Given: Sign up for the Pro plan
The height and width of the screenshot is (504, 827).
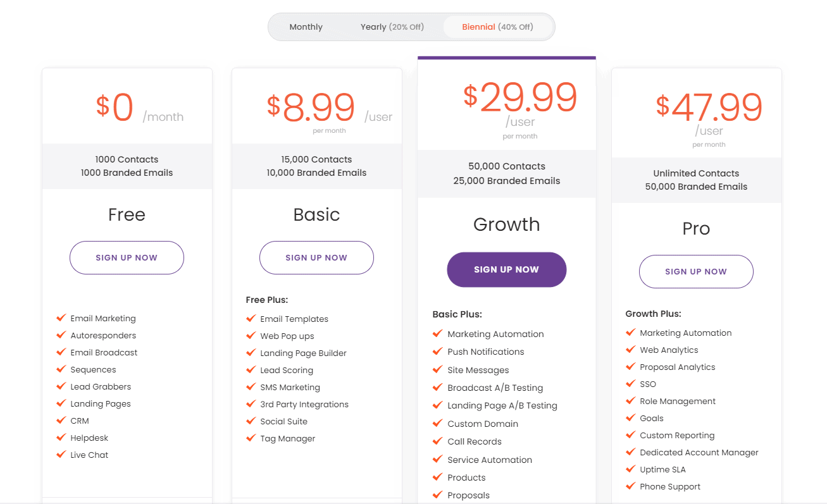Looking at the screenshot, I should pos(696,271).
